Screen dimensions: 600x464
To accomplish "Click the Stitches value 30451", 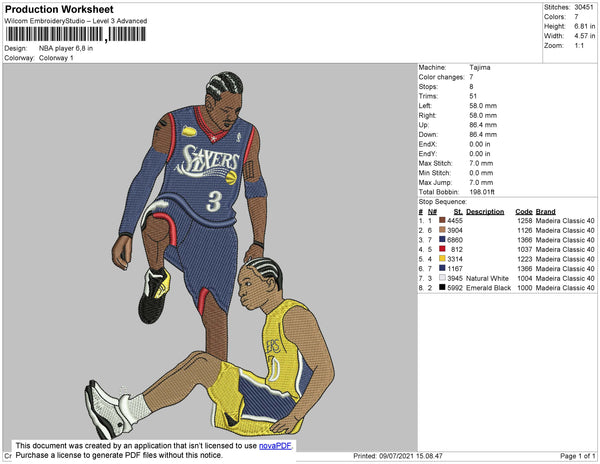I will pos(584,7).
